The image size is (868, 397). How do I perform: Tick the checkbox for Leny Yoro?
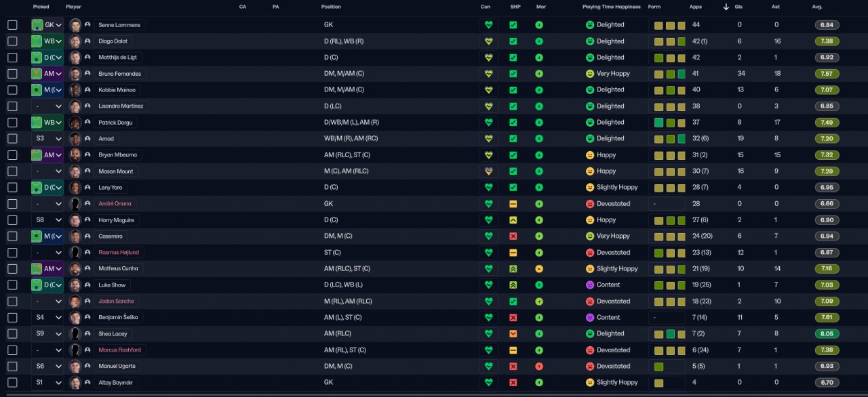pyautogui.click(x=12, y=188)
